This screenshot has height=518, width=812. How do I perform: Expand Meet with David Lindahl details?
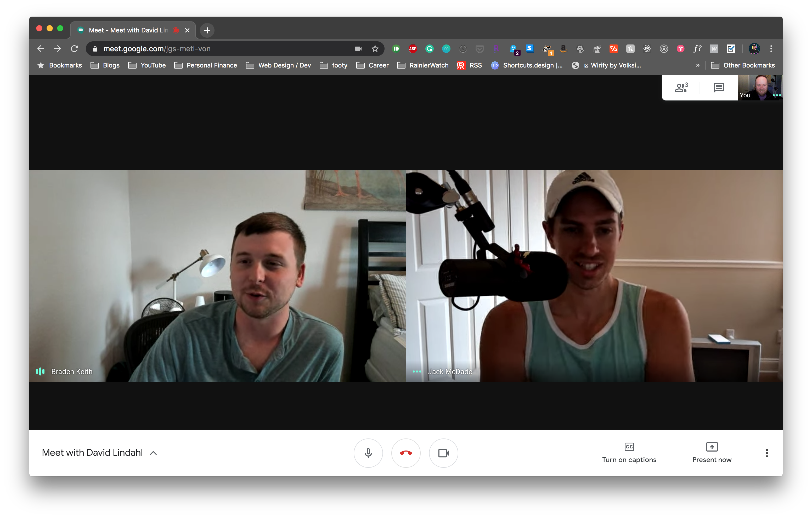click(x=154, y=453)
